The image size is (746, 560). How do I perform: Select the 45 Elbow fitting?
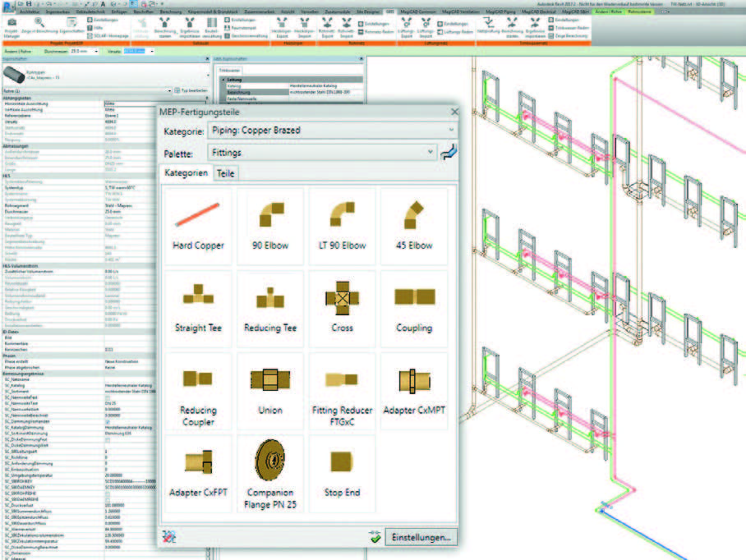pyautogui.click(x=414, y=226)
